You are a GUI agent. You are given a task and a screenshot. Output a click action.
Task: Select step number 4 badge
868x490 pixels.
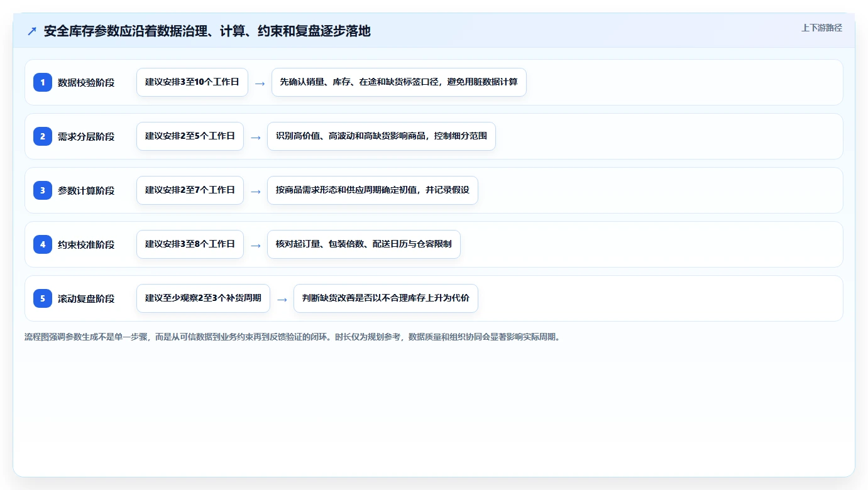(43, 244)
